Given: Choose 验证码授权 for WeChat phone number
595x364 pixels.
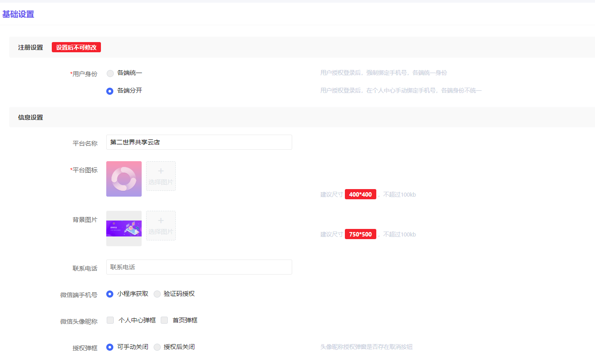Looking at the screenshot, I should click(157, 294).
